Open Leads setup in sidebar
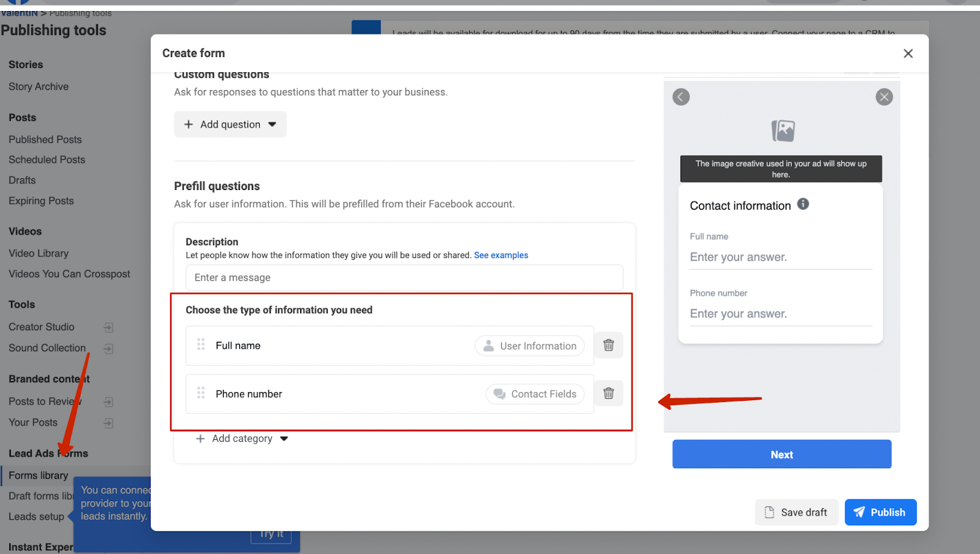 click(36, 517)
